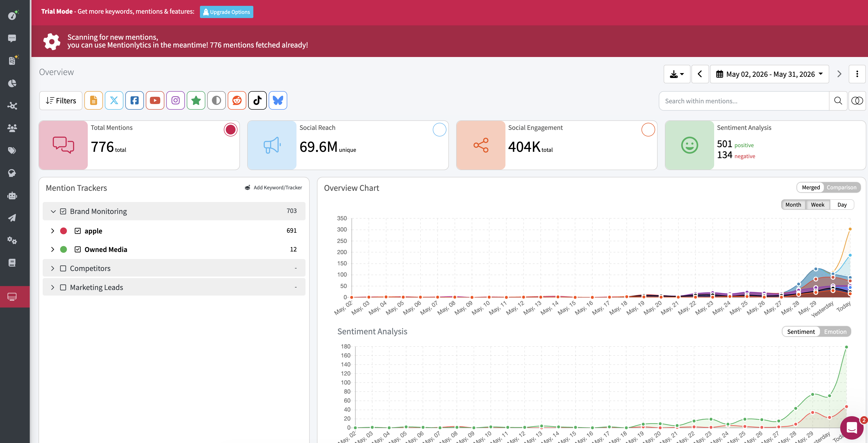Open the pie chart analytics sidebar icon

coord(12,83)
